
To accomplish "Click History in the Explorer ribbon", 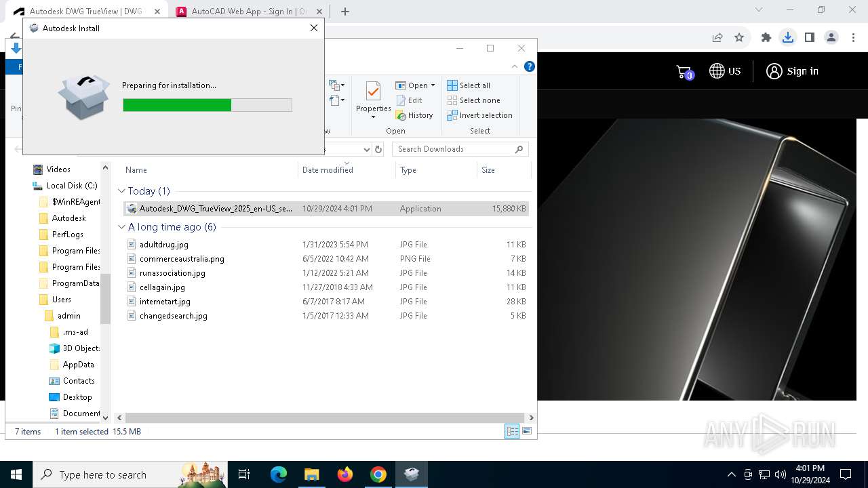I will click(x=414, y=115).
